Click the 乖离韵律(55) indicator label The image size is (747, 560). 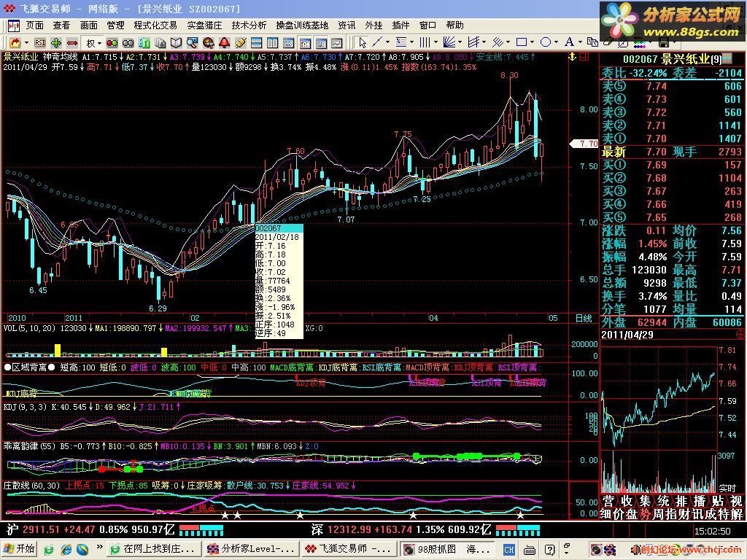click(29, 446)
